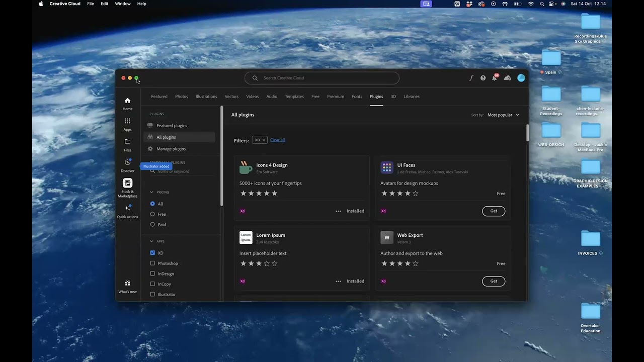Switch to the Templates tab
This screenshot has width=644, height=362.
tap(294, 97)
